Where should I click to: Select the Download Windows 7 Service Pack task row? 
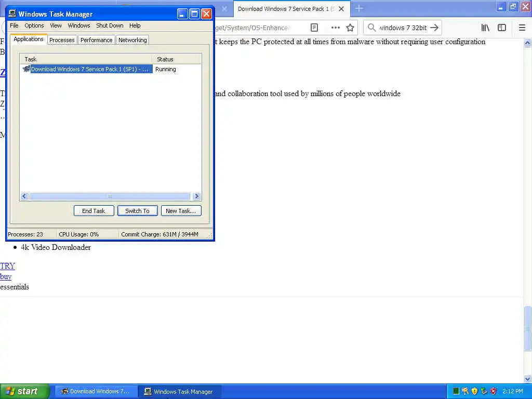click(x=87, y=69)
